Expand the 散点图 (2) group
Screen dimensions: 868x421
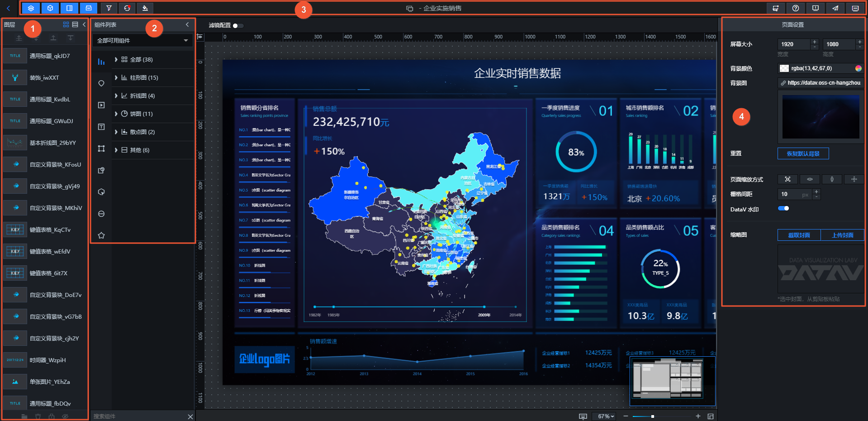pos(153,132)
